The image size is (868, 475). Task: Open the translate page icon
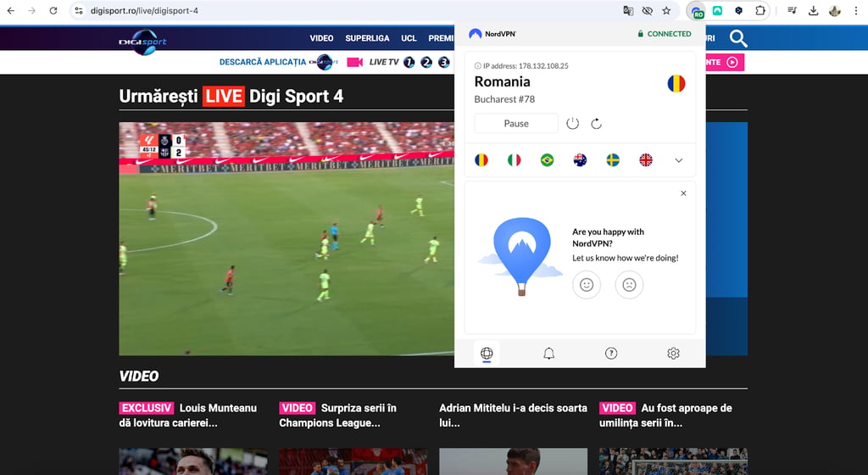(628, 10)
